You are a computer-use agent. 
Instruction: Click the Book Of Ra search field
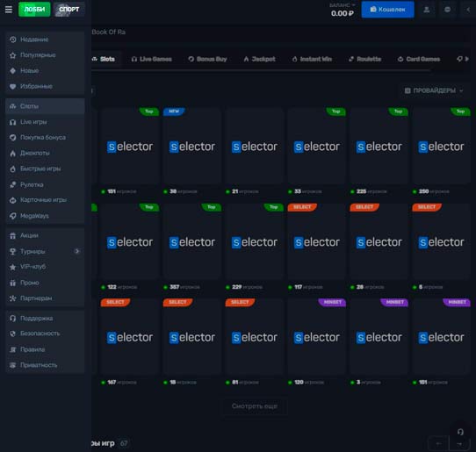(x=281, y=32)
